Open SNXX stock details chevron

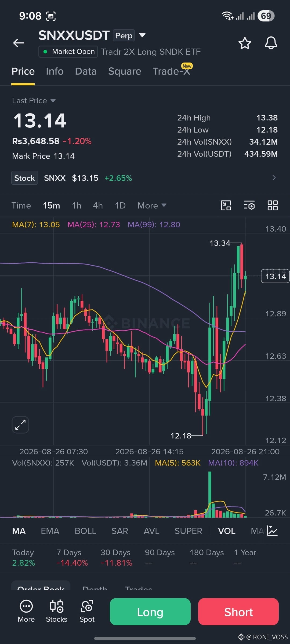coord(274,178)
